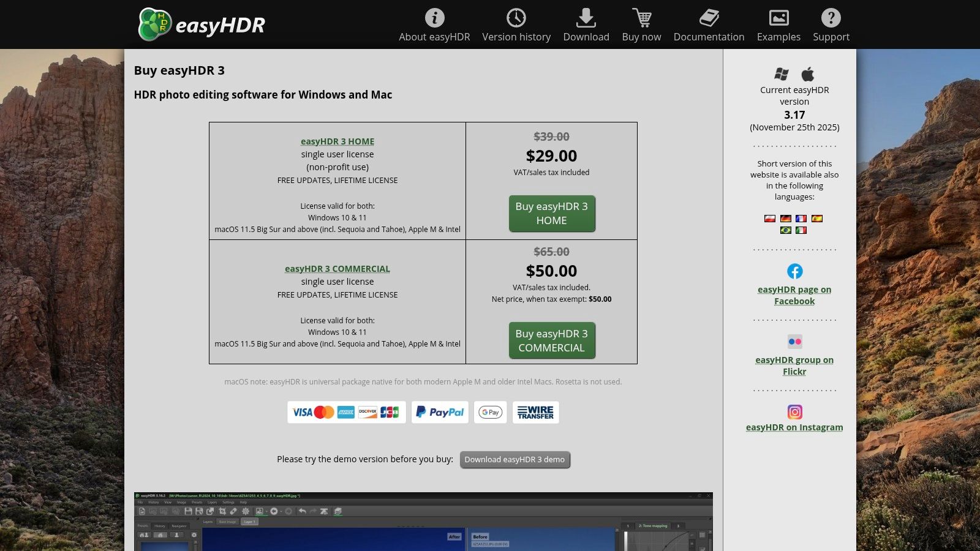Click the Instagram camera icon
Screen dimensions: 980x551
794,412
